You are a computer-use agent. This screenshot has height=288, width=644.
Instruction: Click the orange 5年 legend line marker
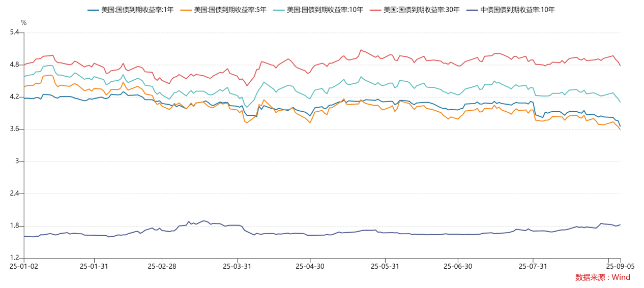point(186,10)
